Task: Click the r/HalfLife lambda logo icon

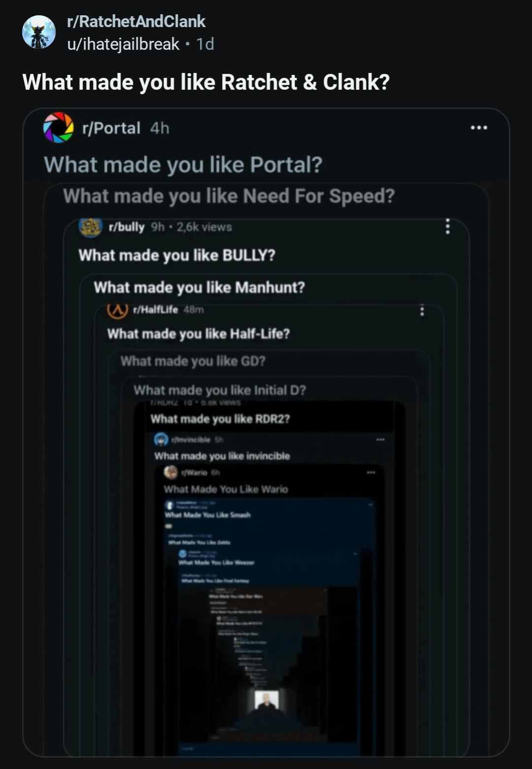Action: [118, 310]
